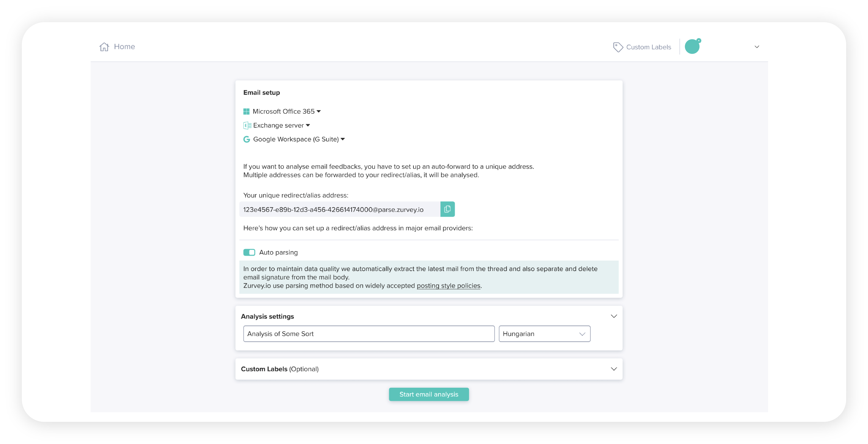Image resolution: width=868 pixels, height=444 pixels.
Task: Click the Exchange server logo icon
Action: pyautogui.click(x=247, y=126)
